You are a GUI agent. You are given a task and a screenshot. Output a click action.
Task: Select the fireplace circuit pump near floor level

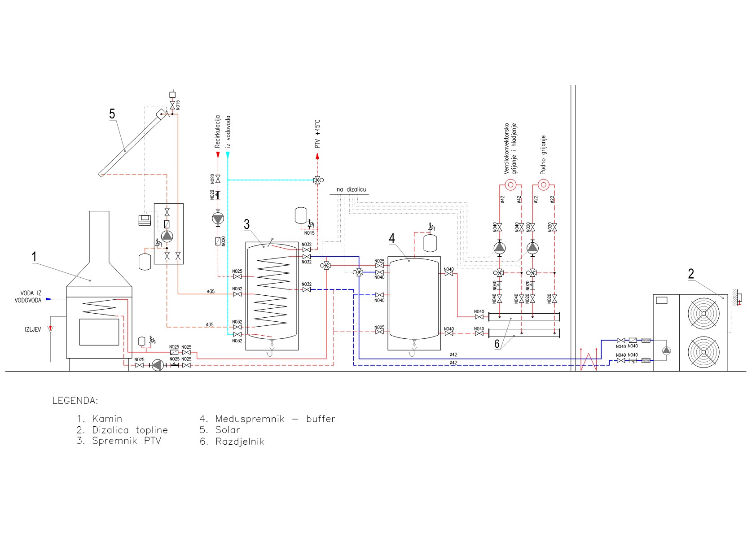157,365
